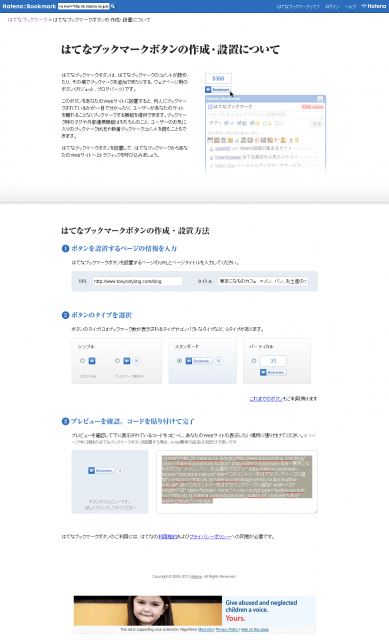
Task: Focus the URL input field
Action: coord(137,281)
